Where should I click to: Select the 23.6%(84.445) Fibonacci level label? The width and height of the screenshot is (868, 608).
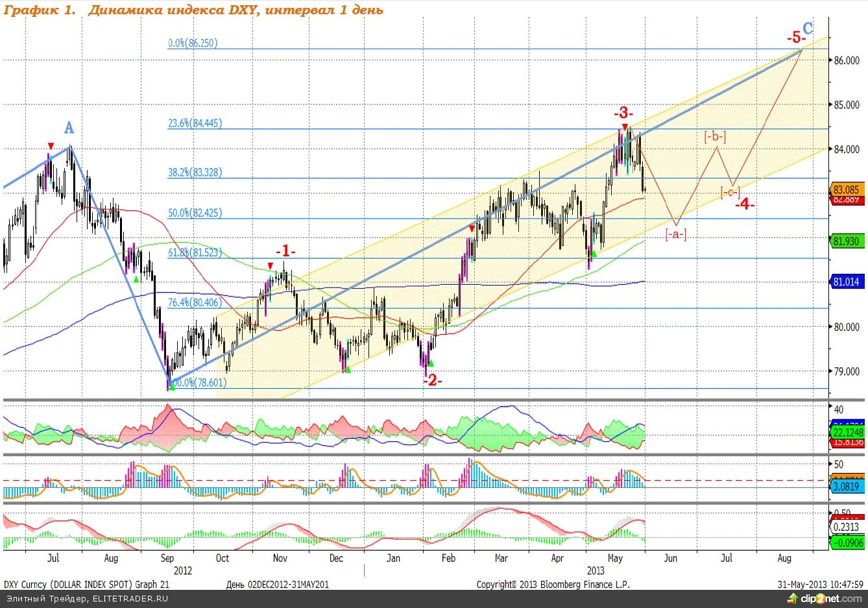click(195, 123)
